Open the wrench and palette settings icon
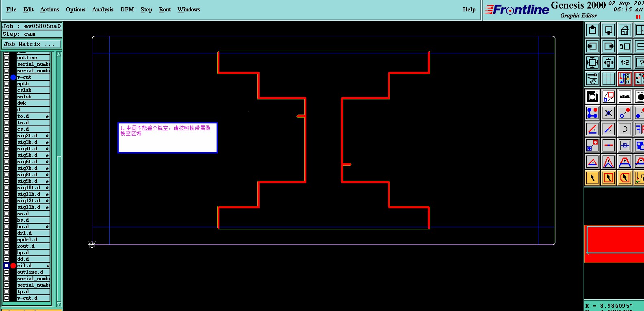This screenshot has height=311, width=644. point(592,79)
